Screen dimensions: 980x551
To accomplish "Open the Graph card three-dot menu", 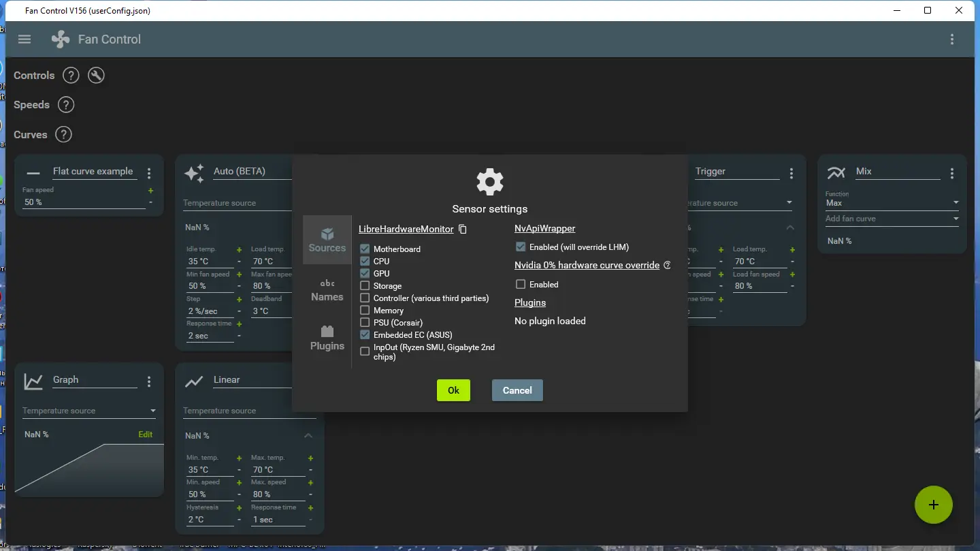I will pyautogui.click(x=149, y=382).
